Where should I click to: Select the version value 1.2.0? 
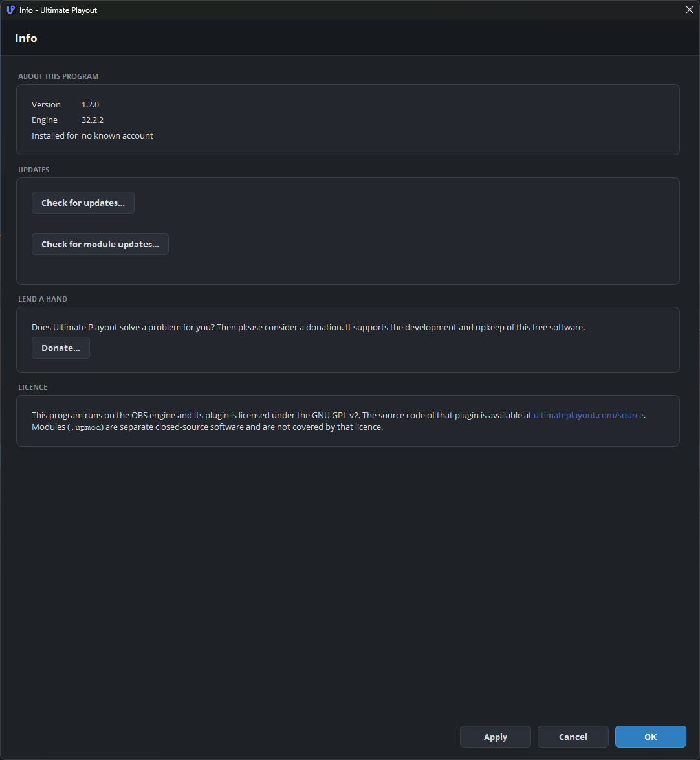click(x=90, y=105)
